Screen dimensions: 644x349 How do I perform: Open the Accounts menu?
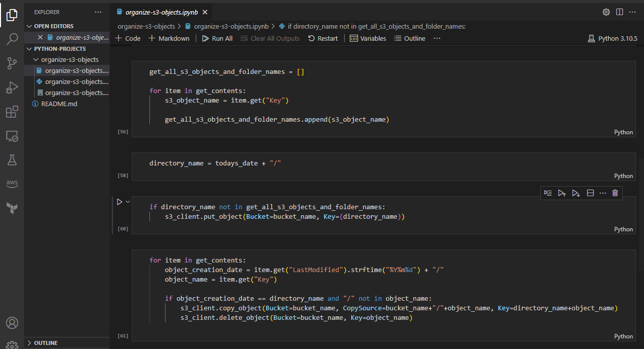[12, 323]
